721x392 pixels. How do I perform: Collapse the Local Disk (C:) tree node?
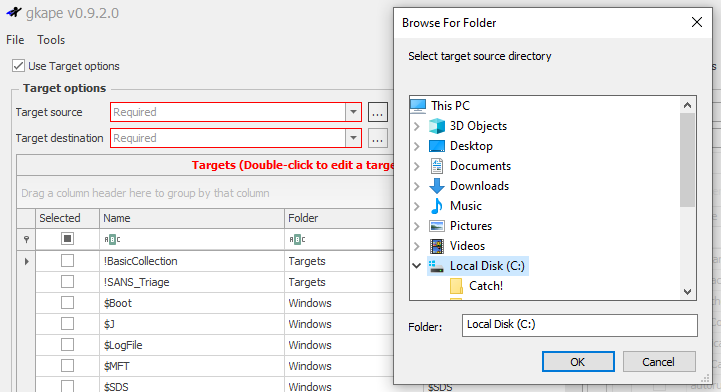coord(417,266)
